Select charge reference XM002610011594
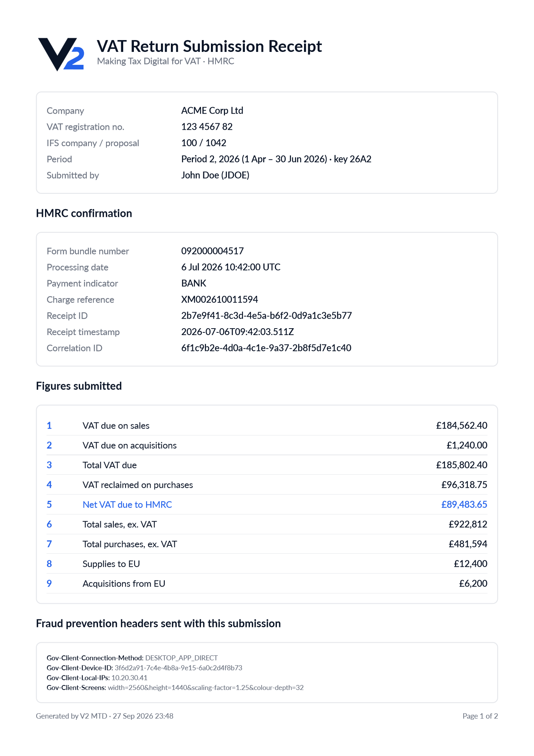Screen dimensions: 534x756 pyautogui.click(x=220, y=299)
